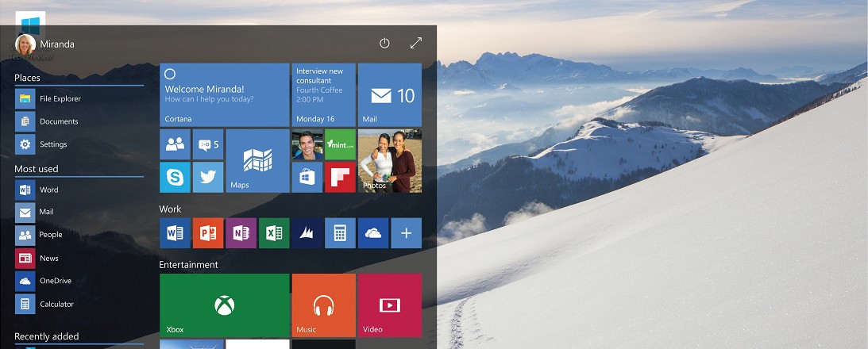Open the contact photo tile of smiling man
Viewport: 868px width, 349px height.
[x=307, y=144]
